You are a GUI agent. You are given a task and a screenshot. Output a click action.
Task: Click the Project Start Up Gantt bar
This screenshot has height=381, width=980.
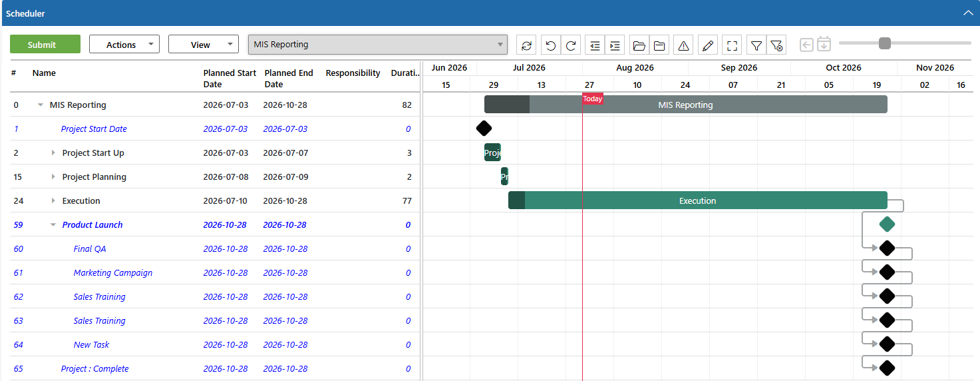coord(492,153)
